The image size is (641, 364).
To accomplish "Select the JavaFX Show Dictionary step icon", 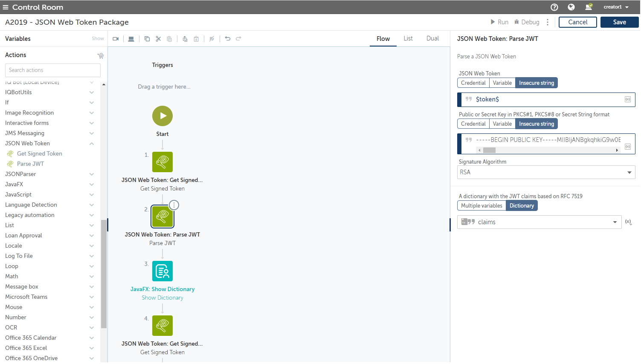I will (x=162, y=271).
